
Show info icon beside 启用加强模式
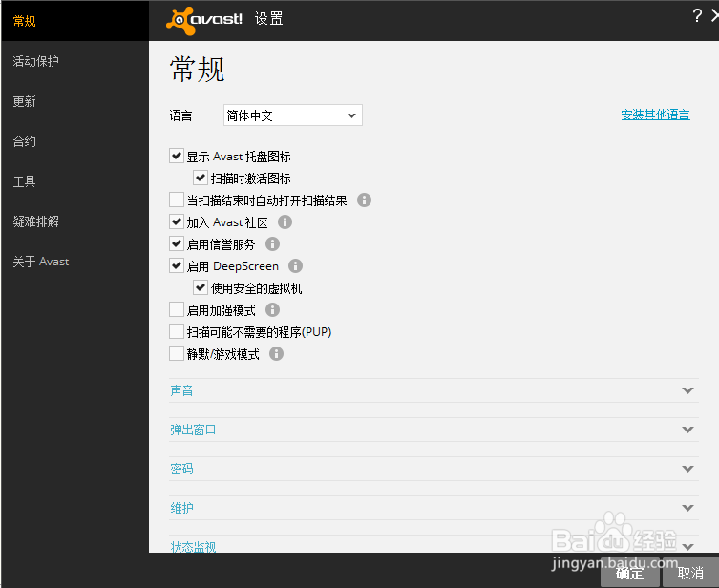(272, 310)
